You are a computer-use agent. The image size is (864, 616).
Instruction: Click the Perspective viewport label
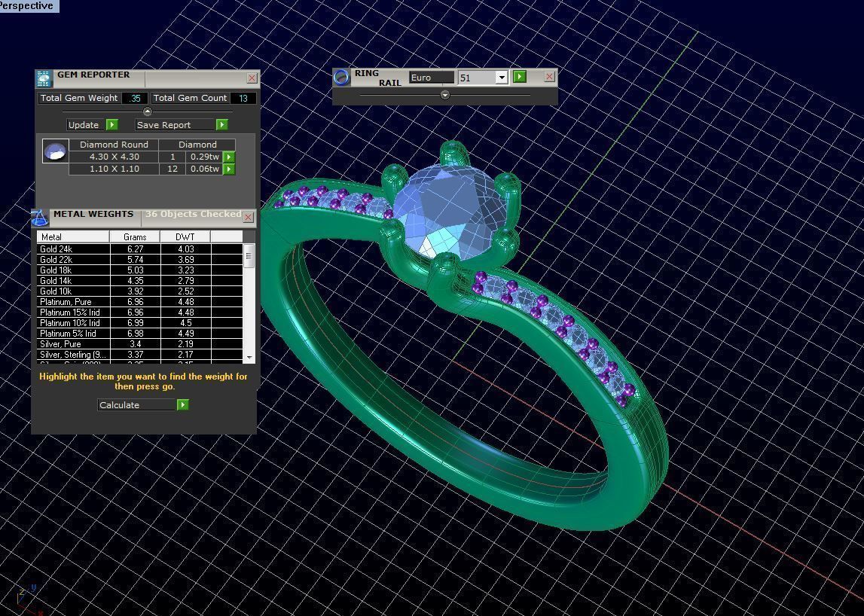click(x=28, y=5)
